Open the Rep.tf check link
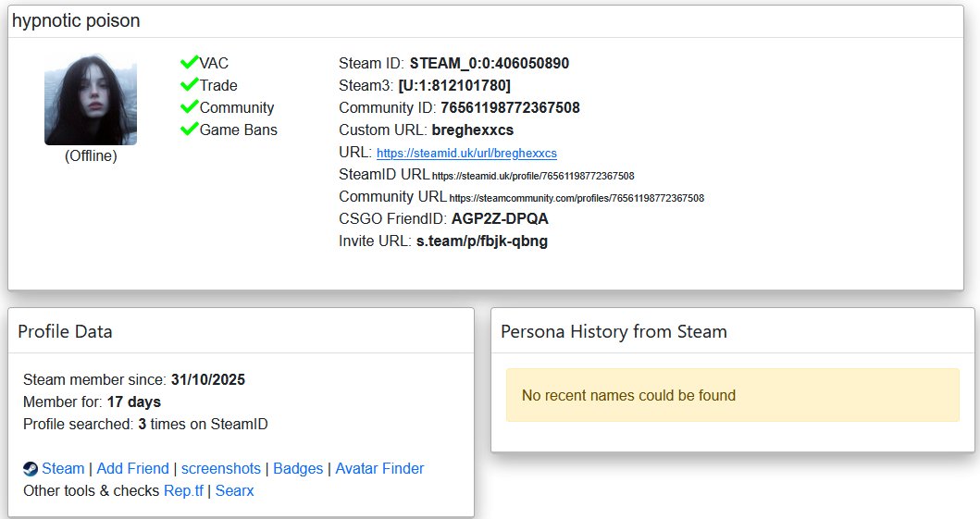Viewport: 980px width, 519px height. [183, 491]
